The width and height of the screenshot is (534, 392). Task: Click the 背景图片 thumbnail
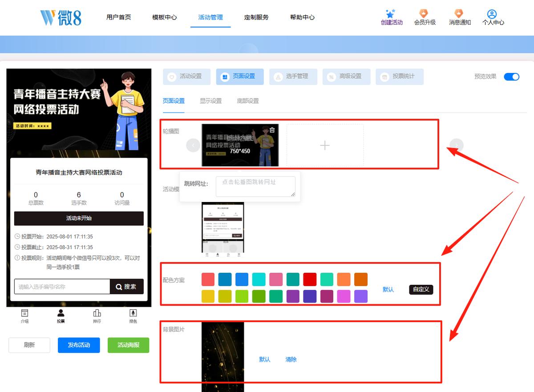tap(223, 357)
